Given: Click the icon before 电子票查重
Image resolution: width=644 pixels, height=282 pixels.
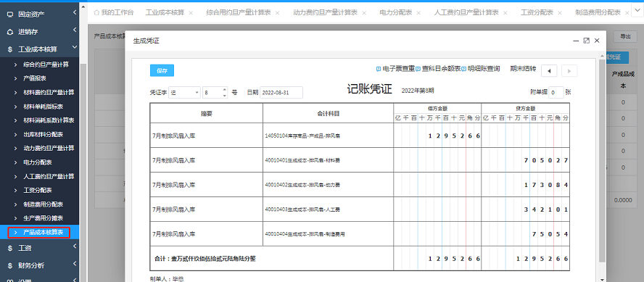Looking at the screenshot, I should [379, 69].
